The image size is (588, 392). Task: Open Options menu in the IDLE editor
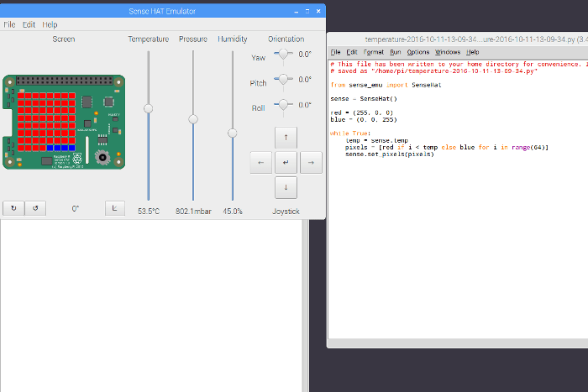click(x=418, y=52)
